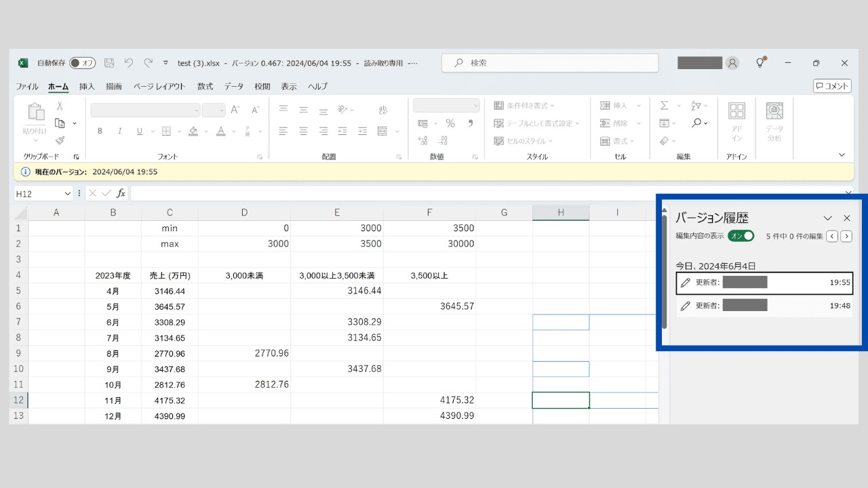Click the Comma Style icon
The width and height of the screenshot is (868, 488).
tap(470, 123)
